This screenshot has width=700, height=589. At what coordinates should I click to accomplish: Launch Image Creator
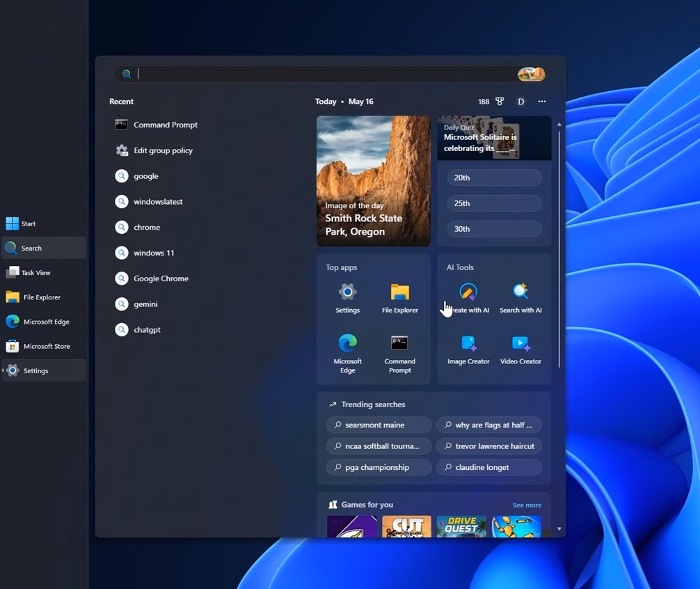point(468,350)
